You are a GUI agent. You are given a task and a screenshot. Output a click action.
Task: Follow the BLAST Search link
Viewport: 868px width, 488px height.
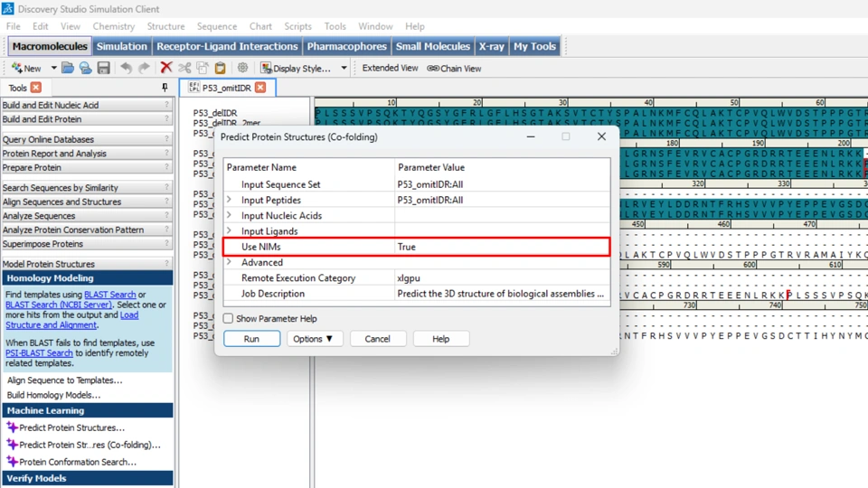[109, 295]
